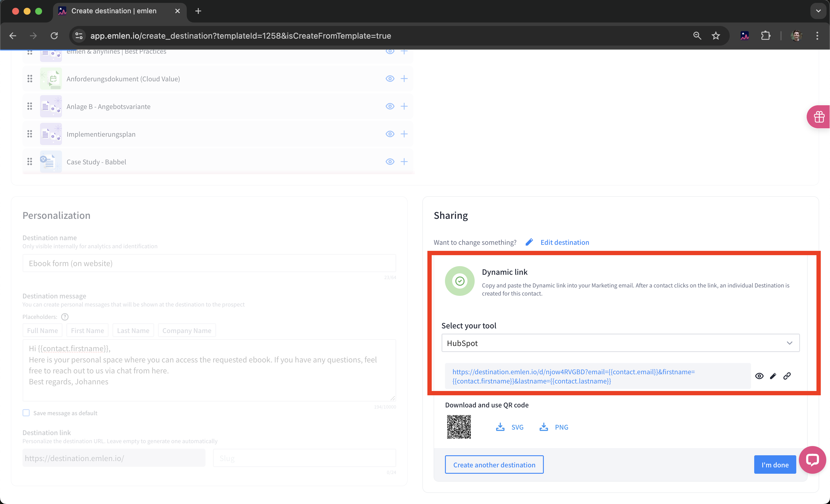Insert the First Name placeholder
The image size is (830, 504).
(x=87, y=330)
